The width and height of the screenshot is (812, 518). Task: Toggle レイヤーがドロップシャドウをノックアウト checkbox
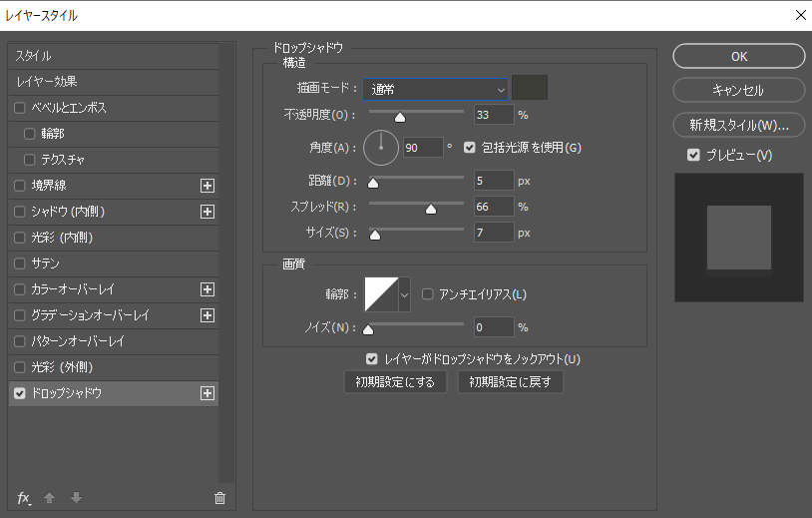tap(372, 359)
